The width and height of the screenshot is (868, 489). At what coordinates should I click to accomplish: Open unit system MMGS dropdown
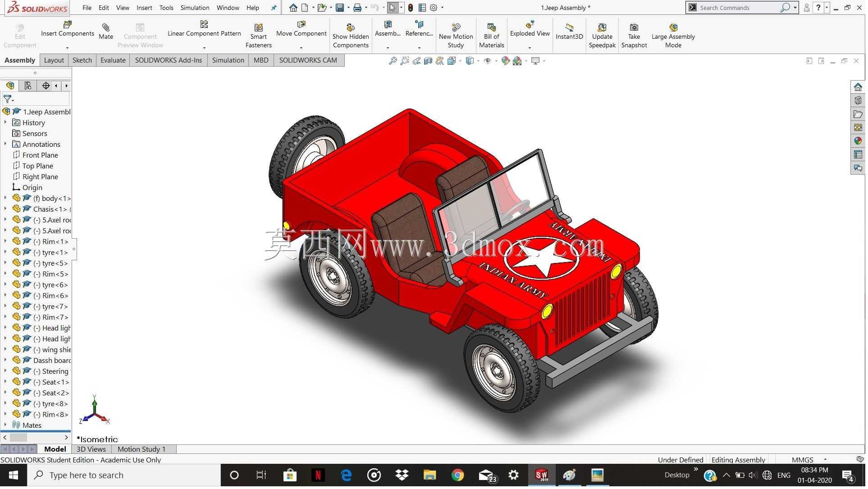[825, 460]
